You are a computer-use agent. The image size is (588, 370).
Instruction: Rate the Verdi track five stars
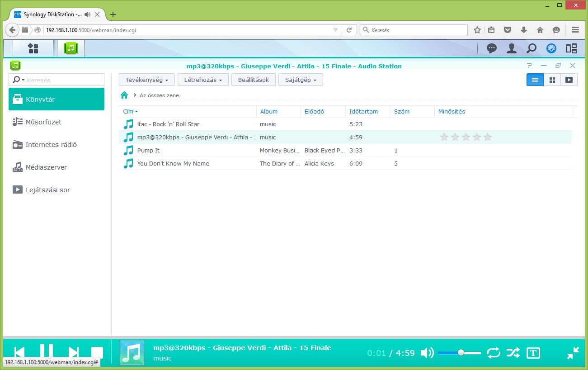coord(488,137)
